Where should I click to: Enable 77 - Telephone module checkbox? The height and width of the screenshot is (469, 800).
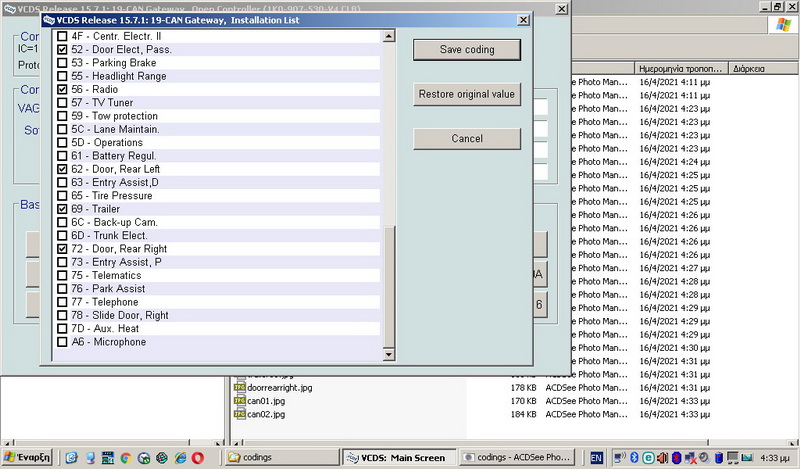62,302
